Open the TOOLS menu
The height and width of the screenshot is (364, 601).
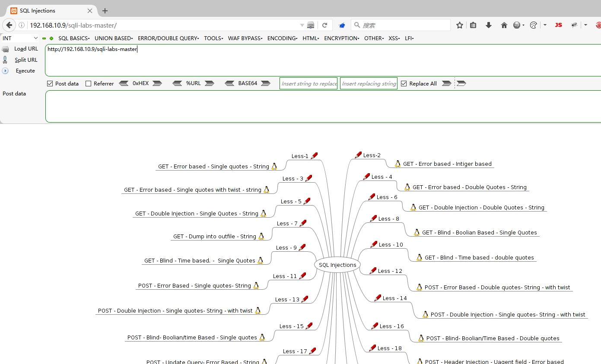[213, 38]
